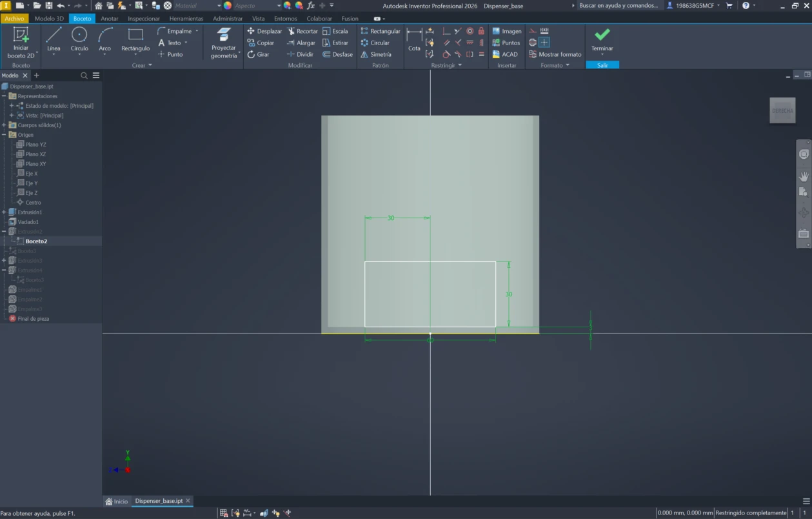Insert a sketch Punto
Screen dimensions: 812x519
tap(170, 54)
